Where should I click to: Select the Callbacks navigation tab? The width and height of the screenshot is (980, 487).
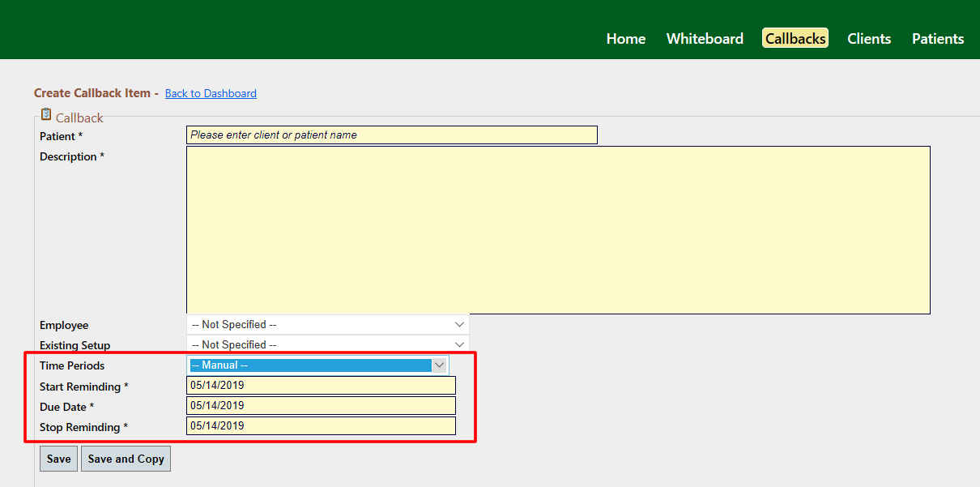(795, 38)
